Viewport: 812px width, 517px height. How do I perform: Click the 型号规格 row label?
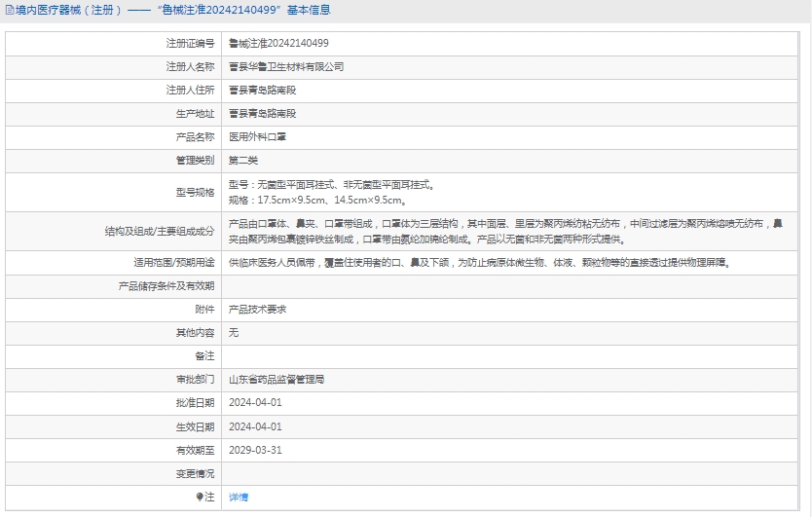195,192
